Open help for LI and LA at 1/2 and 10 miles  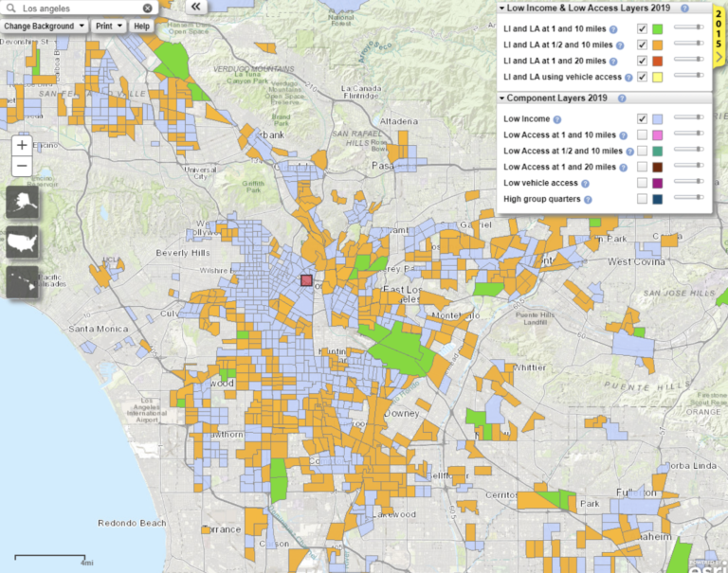(620, 45)
